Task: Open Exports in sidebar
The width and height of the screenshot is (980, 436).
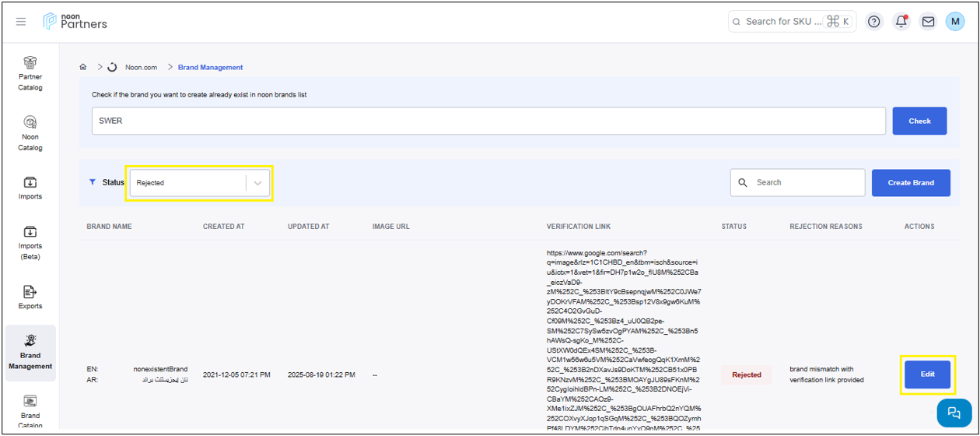Action: click(30, 297)
